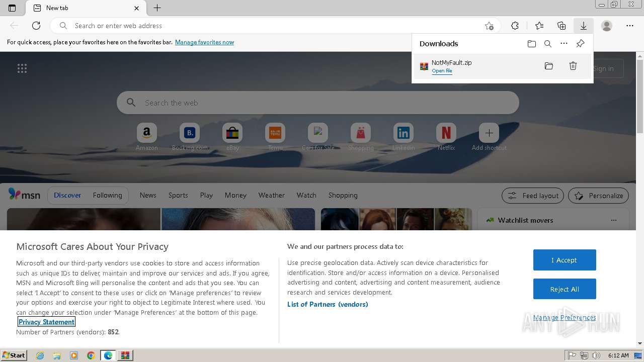Add this page to favorites star

(489, 26)
